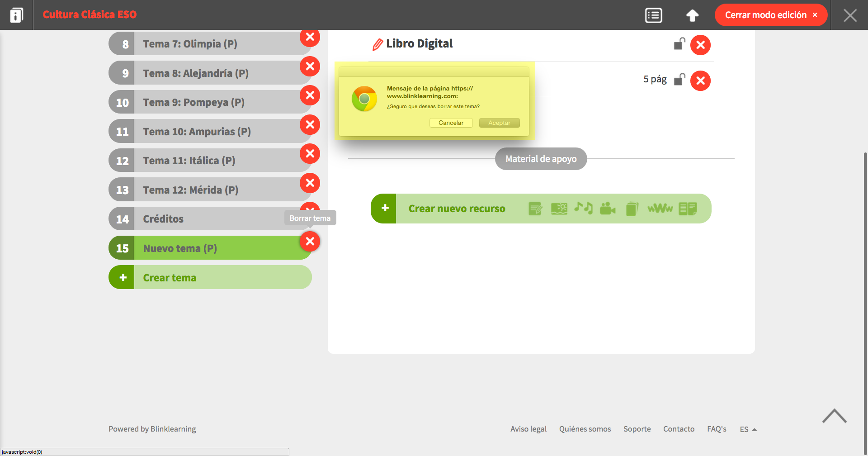Remove the Tema 9: Pompeya topic
Screen dimensions: 868x456
310,95
